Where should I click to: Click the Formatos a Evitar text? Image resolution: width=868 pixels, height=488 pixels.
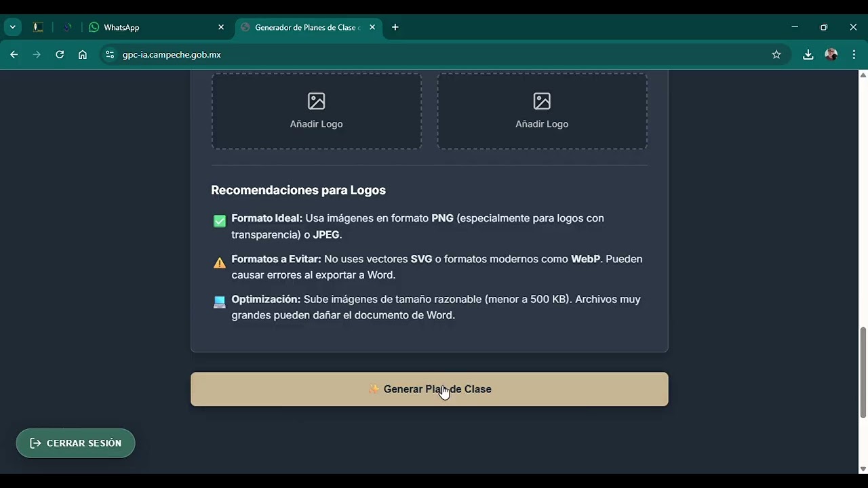coord(276,259)
